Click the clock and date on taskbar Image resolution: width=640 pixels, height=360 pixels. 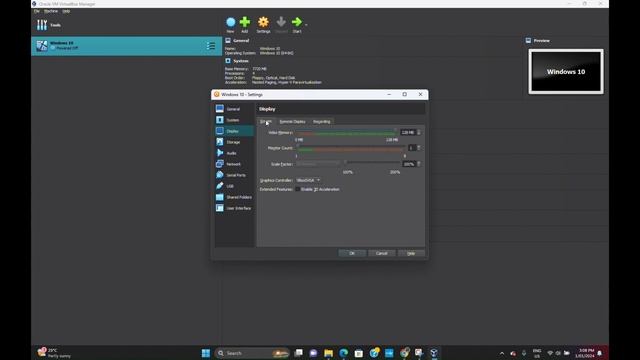(x=586, y=353)
